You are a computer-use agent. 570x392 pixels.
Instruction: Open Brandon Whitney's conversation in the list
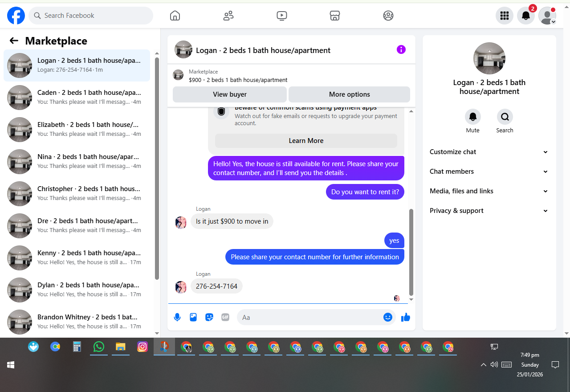(77, 322)
